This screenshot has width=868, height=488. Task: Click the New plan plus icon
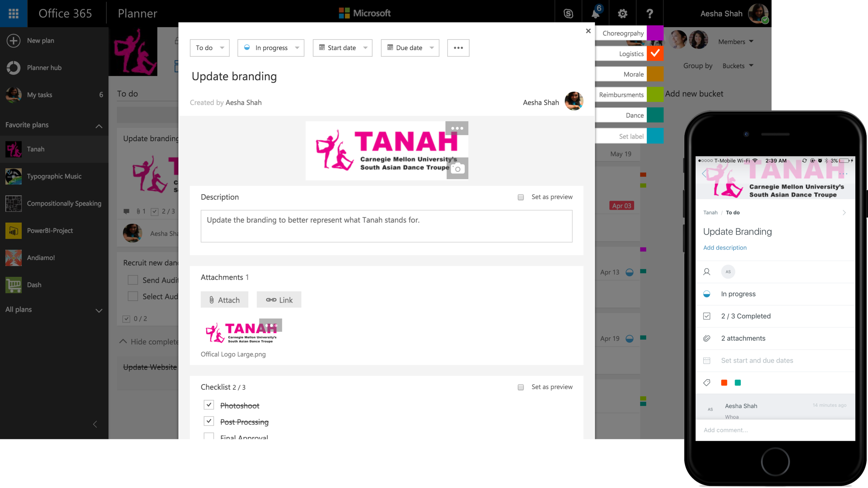(14, 41)
